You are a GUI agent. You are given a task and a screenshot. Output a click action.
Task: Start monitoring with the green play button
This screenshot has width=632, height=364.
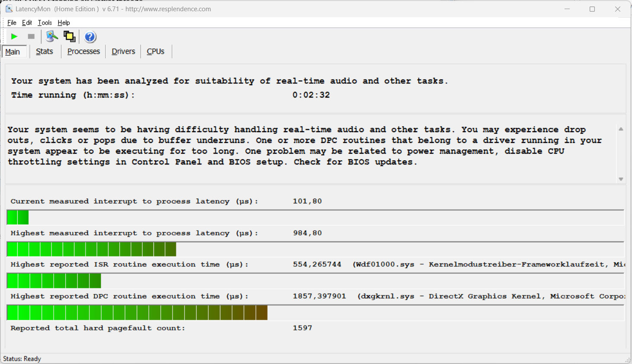pos(14,37)
